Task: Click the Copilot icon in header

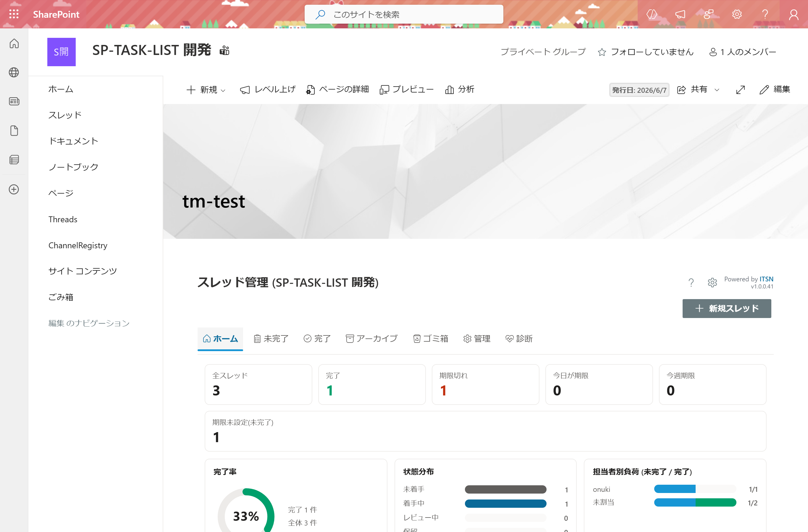Action: pyautogui.click(x=652, y=14)
